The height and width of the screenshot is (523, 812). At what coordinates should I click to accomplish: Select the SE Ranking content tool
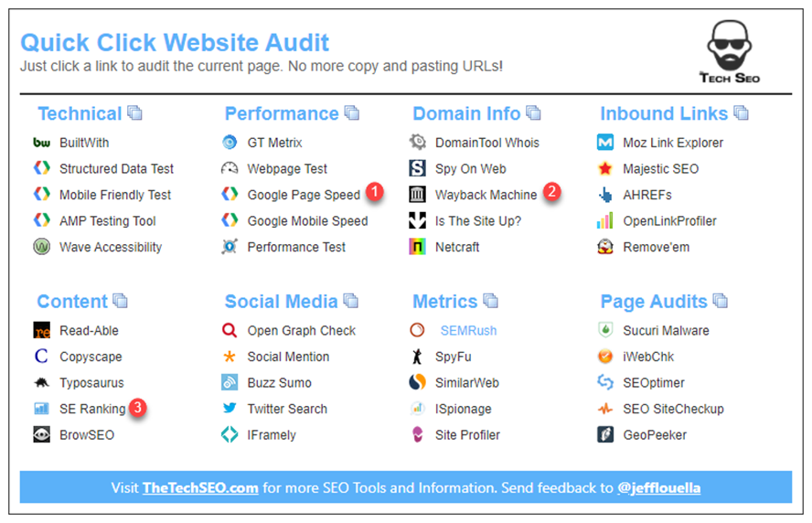pyautogui.click(x=92, y=409)
